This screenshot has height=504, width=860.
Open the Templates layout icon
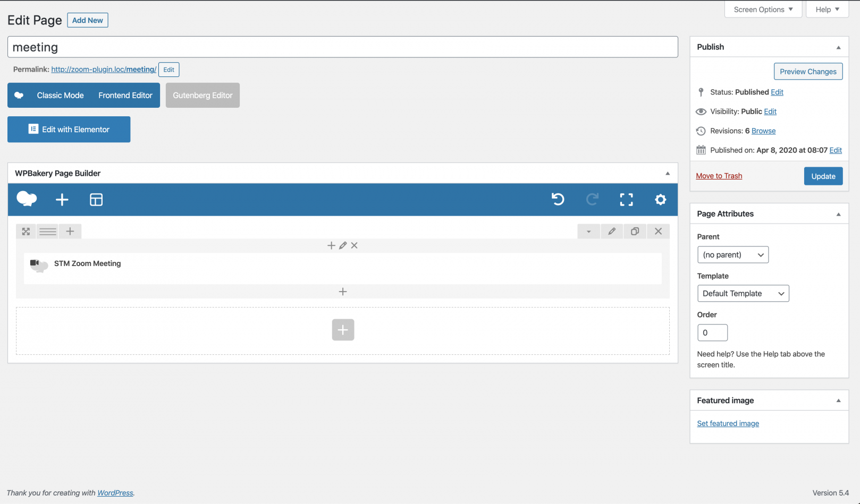pos(96,200)
